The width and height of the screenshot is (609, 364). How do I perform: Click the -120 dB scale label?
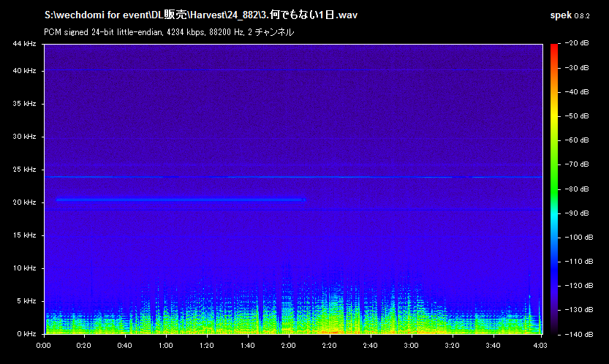pos(578,286)
